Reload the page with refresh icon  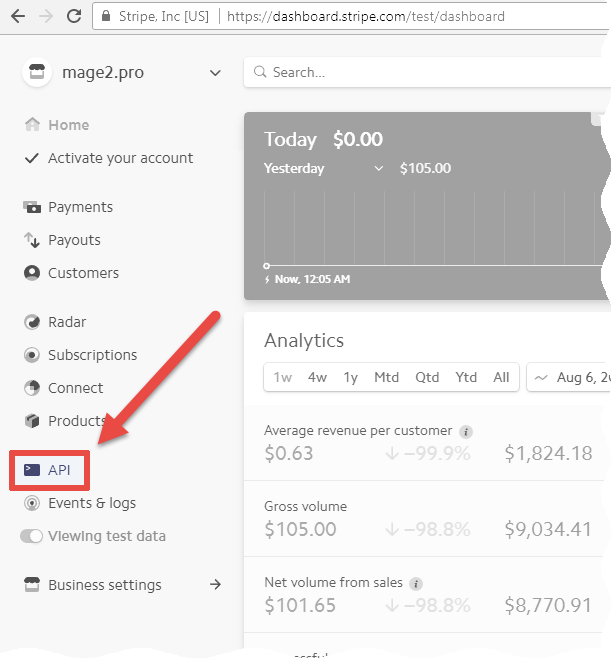pyautogui.click(x=74, y=16)
